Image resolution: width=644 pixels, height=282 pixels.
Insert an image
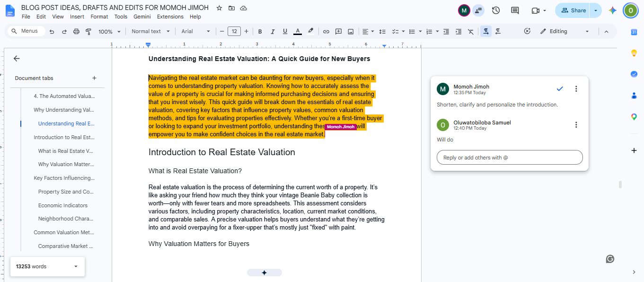(x=351, y=32)
